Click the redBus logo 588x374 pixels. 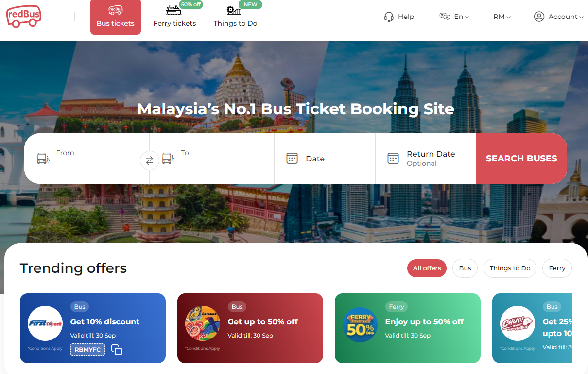[23, 17]
